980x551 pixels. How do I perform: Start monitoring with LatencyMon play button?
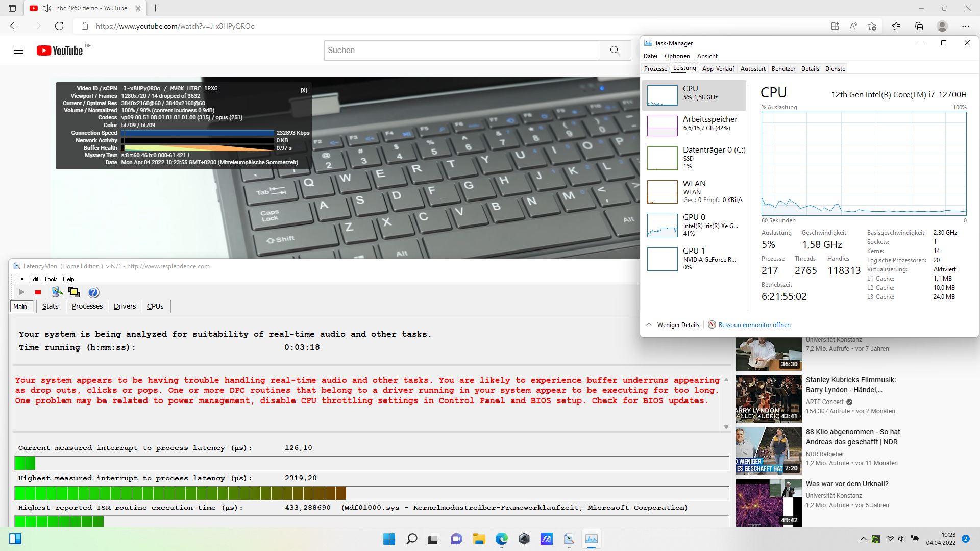click(21, 292)
